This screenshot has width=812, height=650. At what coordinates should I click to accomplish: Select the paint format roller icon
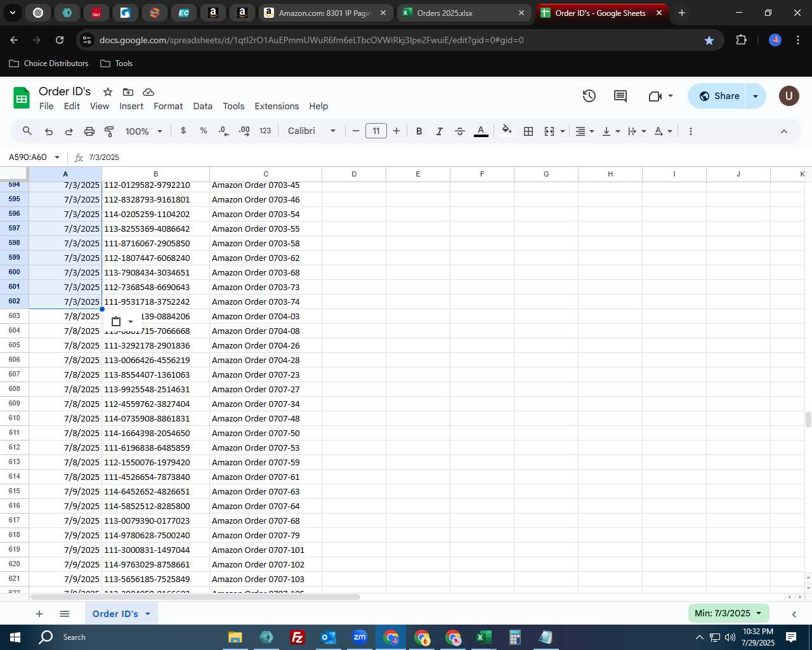tap(109, 131)
